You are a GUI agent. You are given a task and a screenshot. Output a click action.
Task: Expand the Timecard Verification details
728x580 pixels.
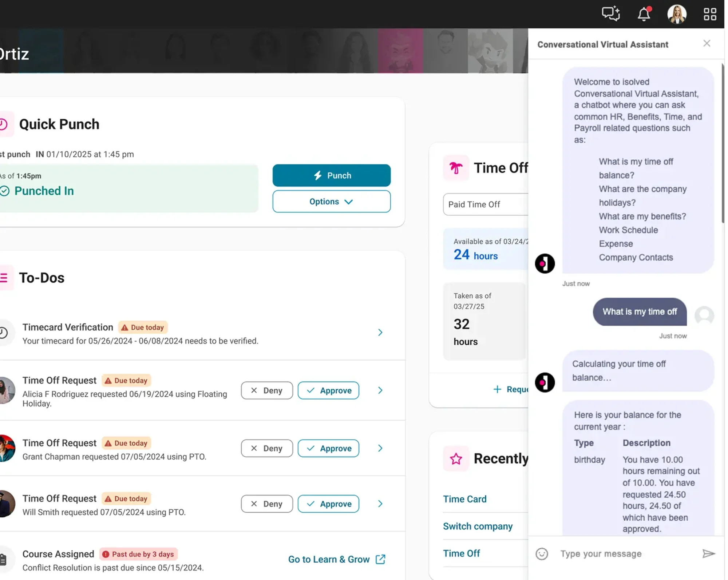click(x=380, y=332)
